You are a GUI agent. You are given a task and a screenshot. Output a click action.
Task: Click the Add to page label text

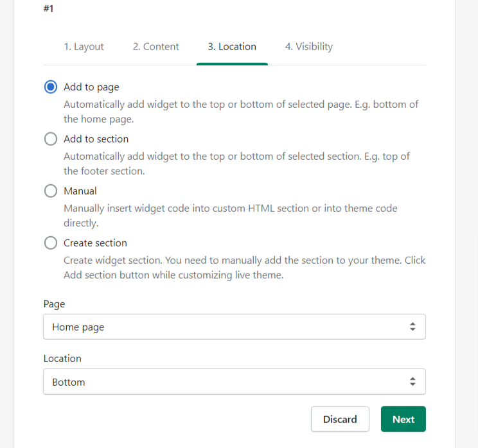pyautogui.click(x=91, y=87)
